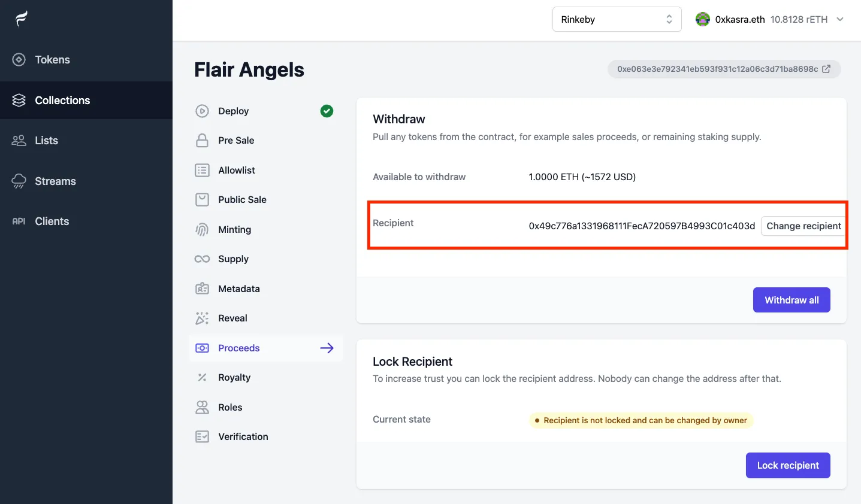The width and height of the screenshot is (861, 504).
Task: Click the Minting fingerprint icon
Action: [203, 230]
